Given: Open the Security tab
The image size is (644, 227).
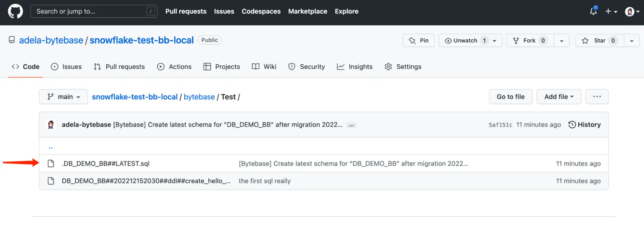Looking at the screenshot, I should click(x=306, y=67).
